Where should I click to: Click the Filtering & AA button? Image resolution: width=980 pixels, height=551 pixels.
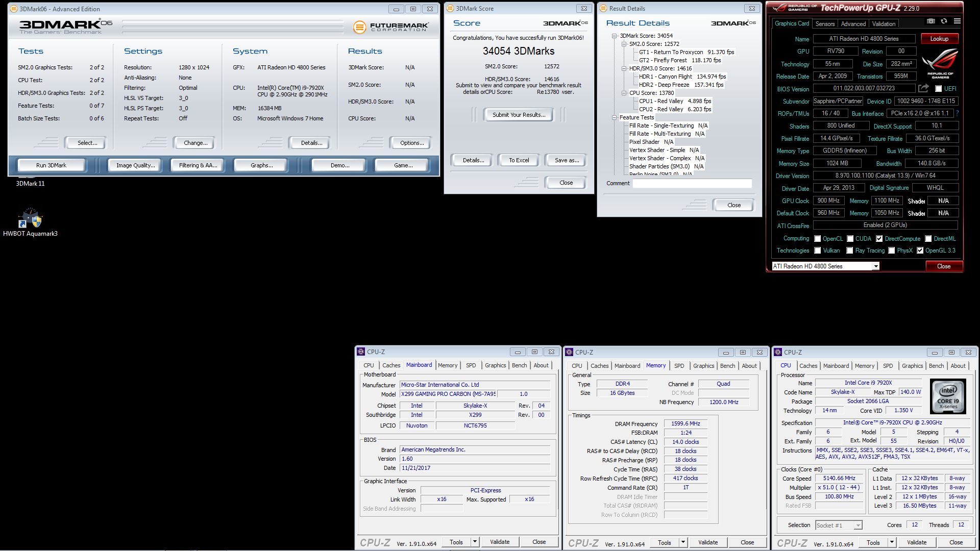(198, 165)
